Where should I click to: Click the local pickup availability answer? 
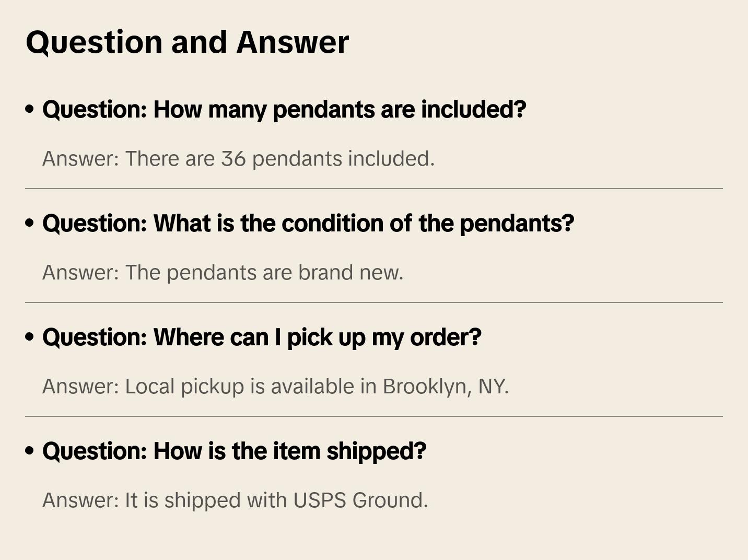click(x=275, y=387)
